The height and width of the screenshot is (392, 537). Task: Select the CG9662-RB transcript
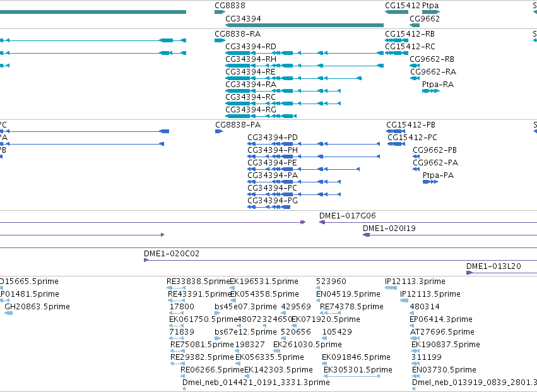(432, 59)
